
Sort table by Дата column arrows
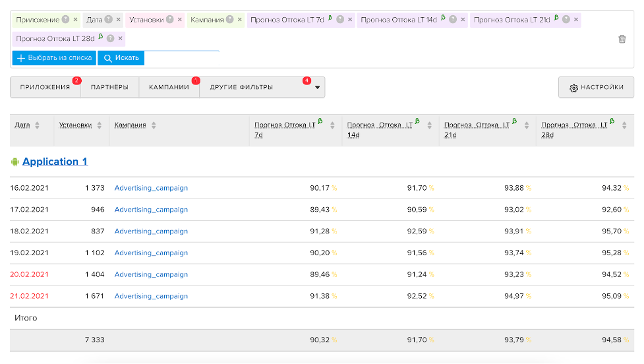point(38,125)
